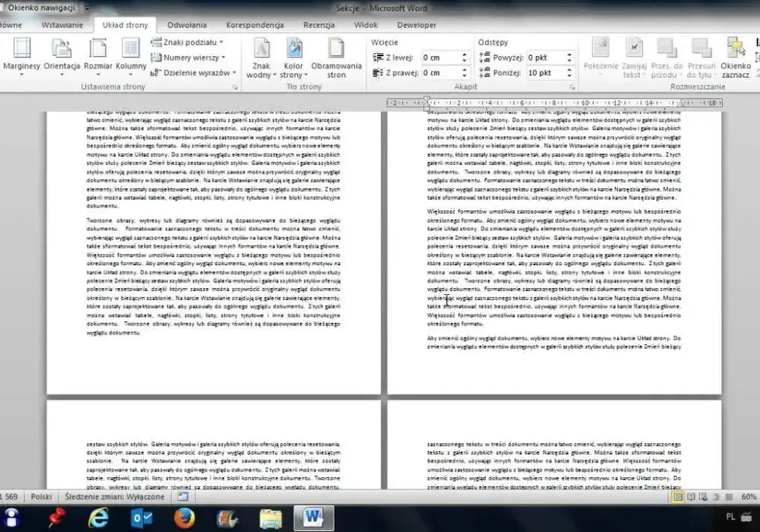Image resolution: width=760 pixels, height=532 pixels.
Task: Click the Word taskbar button
Action: 313,518
